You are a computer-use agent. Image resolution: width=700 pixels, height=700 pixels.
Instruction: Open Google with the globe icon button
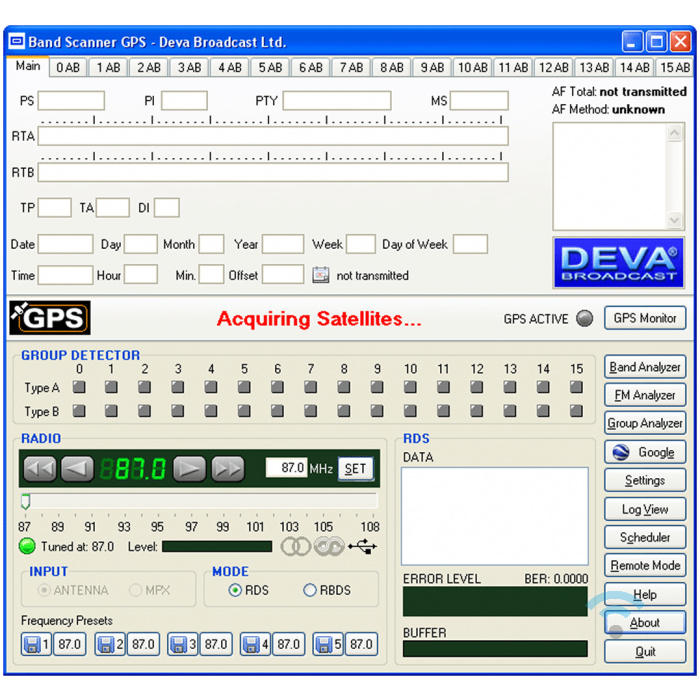click(x=645, y=452)
